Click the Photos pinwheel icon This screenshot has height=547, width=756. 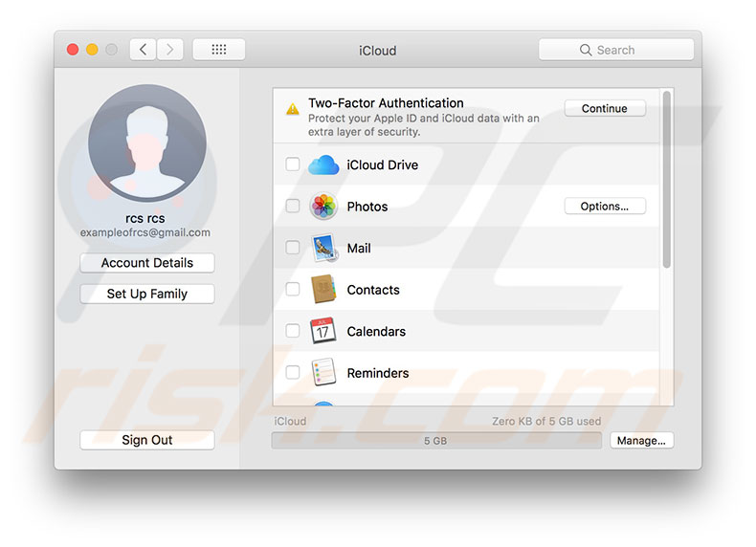pyautogui.click(x=323, y=207)
